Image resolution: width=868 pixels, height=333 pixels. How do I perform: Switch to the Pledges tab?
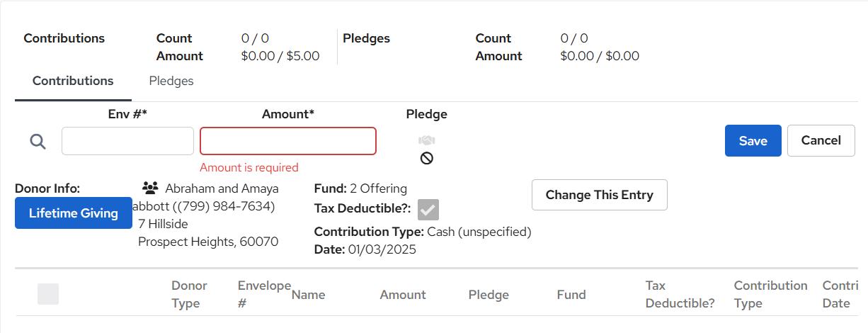(x=171, y=81)
